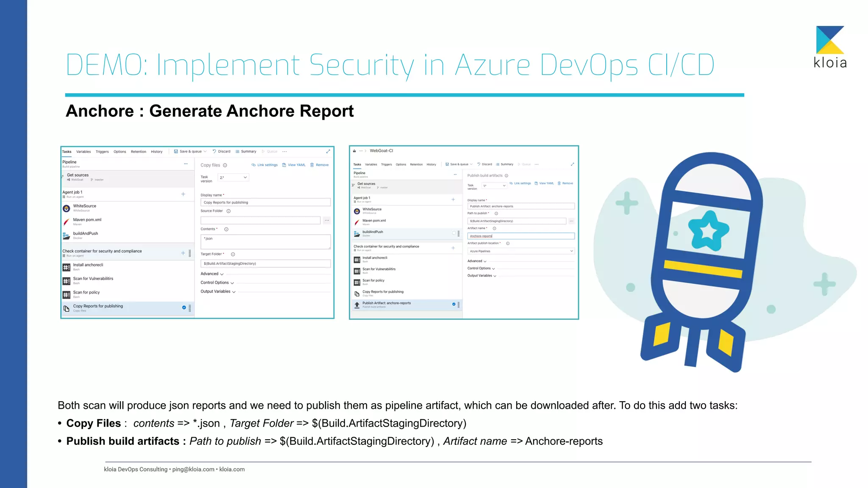Click info icon next to Copy files heading
This screenshot has width=868, height=488.
(x=225, y=165)
